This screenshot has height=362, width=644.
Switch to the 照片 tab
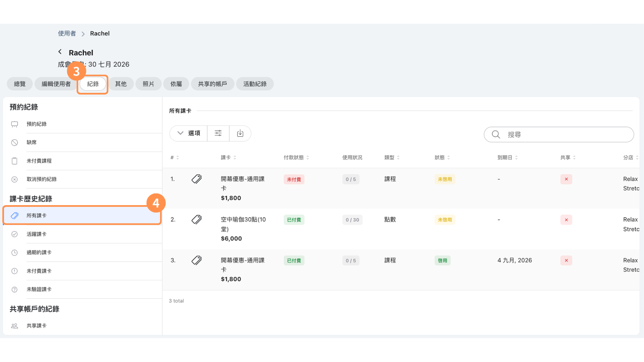[148, 84]
